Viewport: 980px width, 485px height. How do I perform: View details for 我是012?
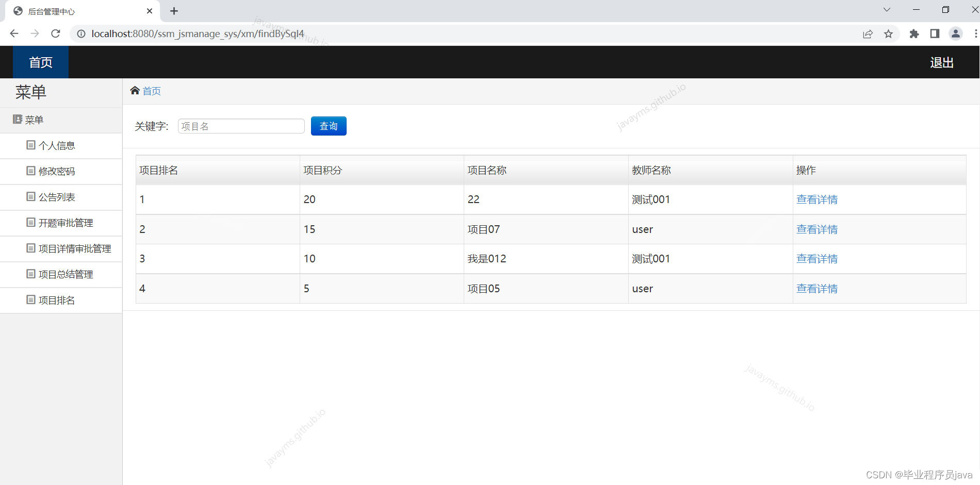[817, 259]
